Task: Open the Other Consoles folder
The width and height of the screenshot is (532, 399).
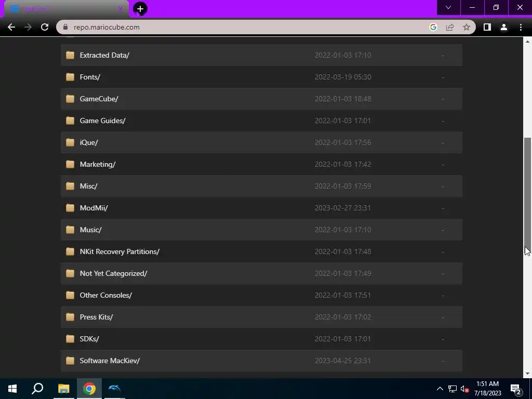Action: pyautogui.click(x=105, y=295)
